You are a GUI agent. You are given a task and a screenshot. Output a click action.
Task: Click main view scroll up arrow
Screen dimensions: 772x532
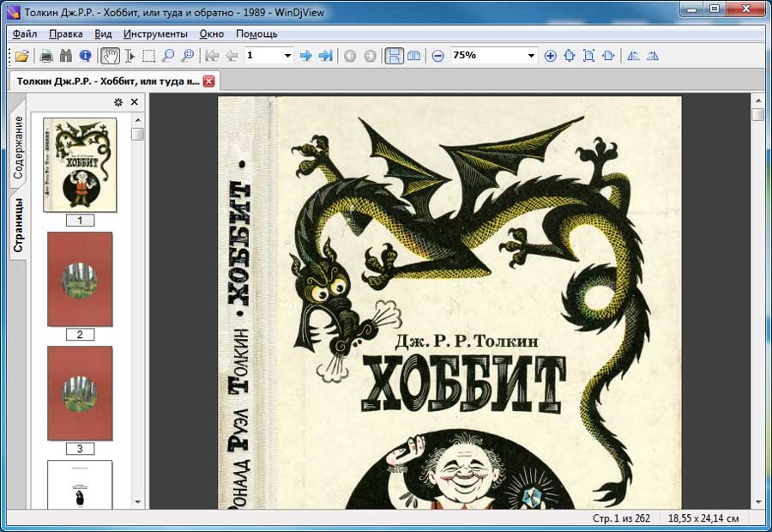[758, 100]
